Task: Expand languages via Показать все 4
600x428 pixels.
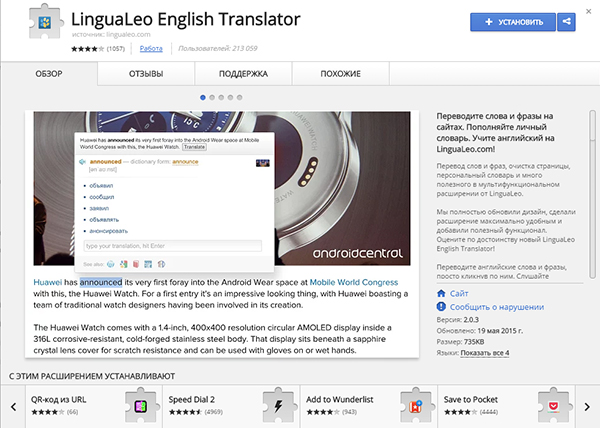Action: click(x=486, y=352)
